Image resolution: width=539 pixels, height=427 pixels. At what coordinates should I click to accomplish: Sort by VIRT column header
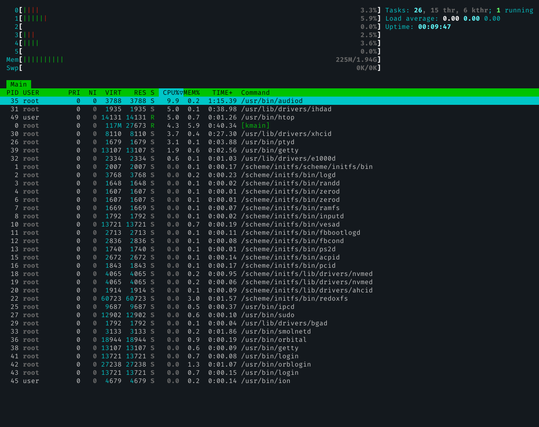point(113,92)
